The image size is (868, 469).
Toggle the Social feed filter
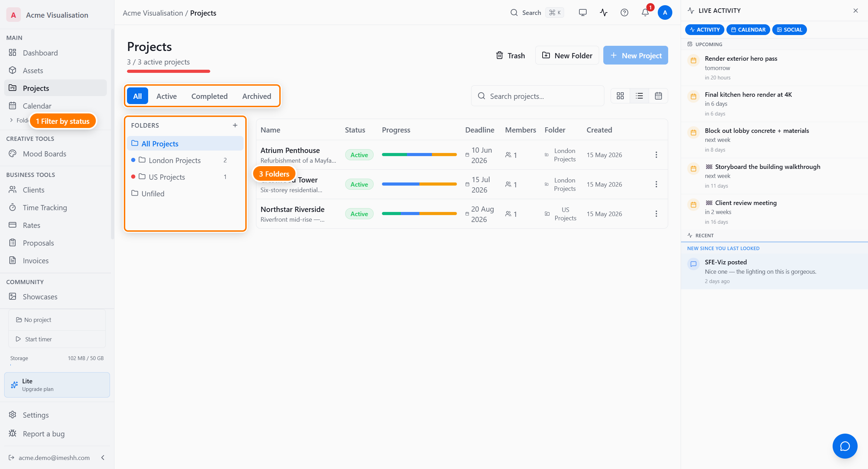point(790,30)
